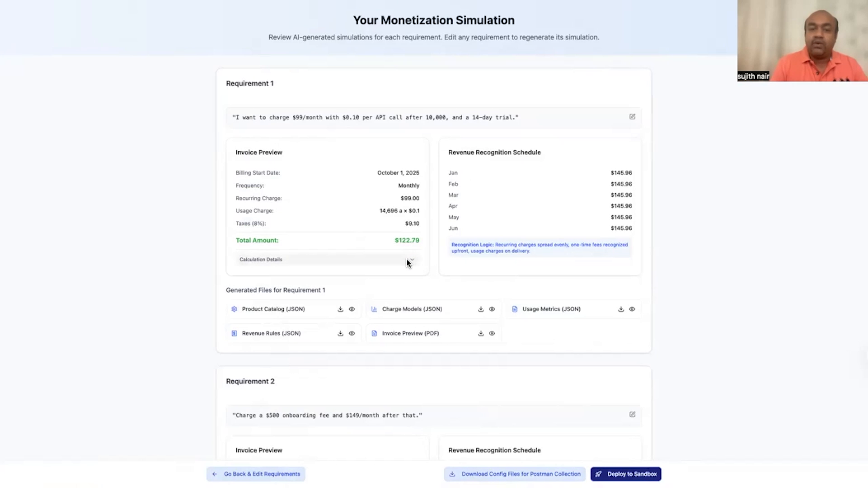
Task: Show preview of Usage Metrics (JSON)
Action: click(632, 309)
